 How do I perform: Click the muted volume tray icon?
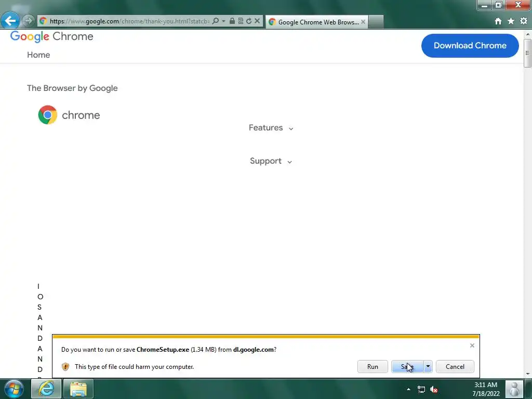[434, 390]
